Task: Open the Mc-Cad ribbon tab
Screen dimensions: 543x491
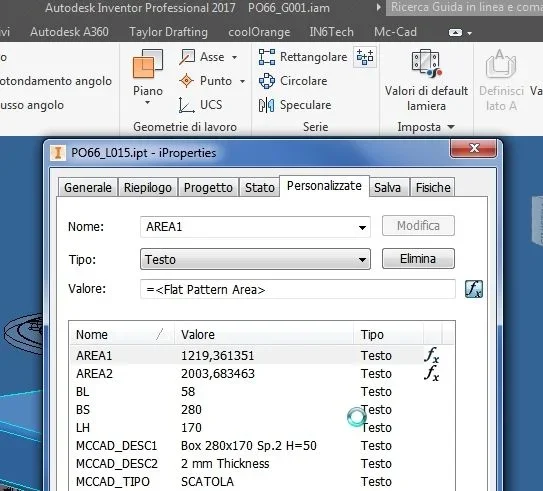Action: click(395, 32)
